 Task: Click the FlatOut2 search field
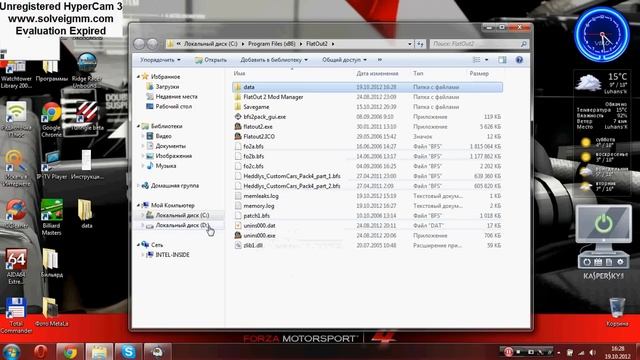(x=478, y=44)
